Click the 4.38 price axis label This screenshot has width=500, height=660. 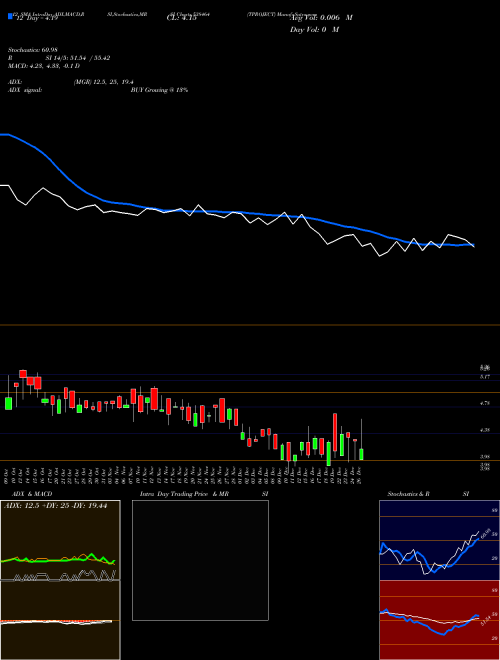point(485,430)
